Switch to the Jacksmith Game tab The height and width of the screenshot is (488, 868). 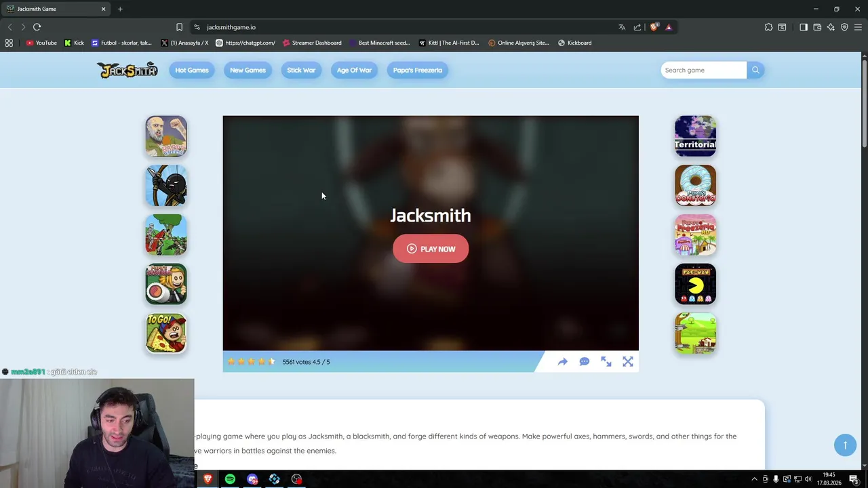click(56, 9)
